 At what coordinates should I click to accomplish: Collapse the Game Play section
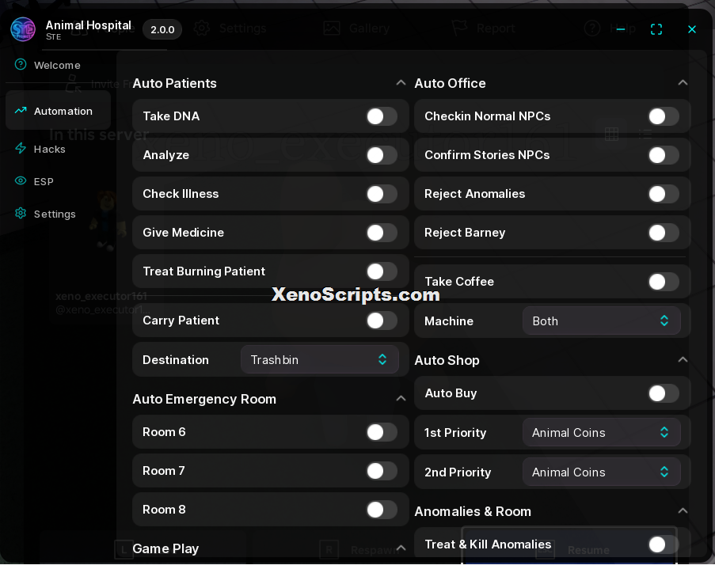coord(401,548)
